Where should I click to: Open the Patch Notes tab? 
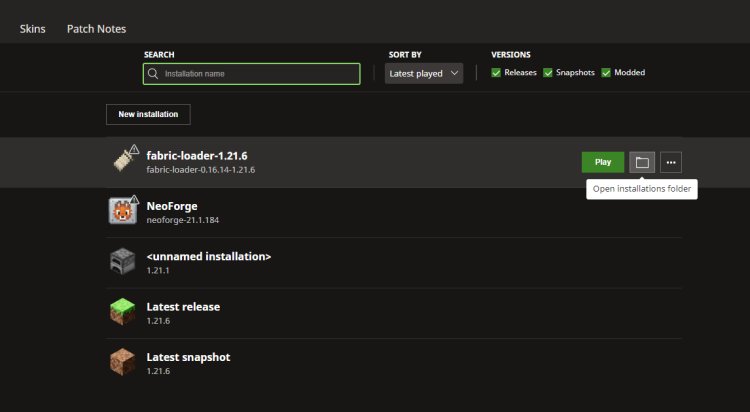97,29
